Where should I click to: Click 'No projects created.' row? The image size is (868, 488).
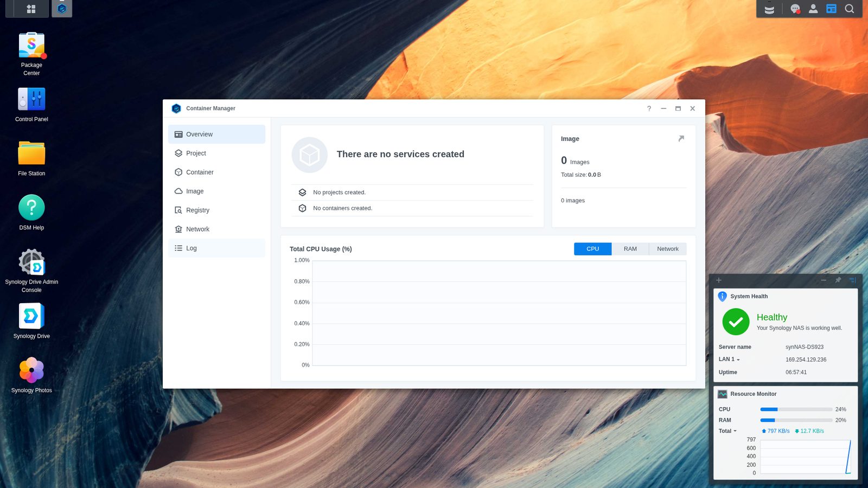click(x=412, y=192)
